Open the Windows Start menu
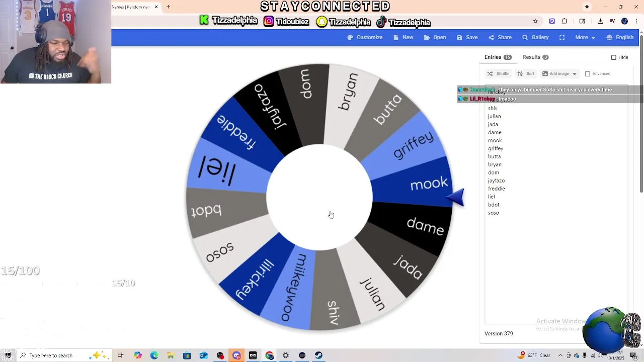The image size is (644, 362). (x=8, y=355)
